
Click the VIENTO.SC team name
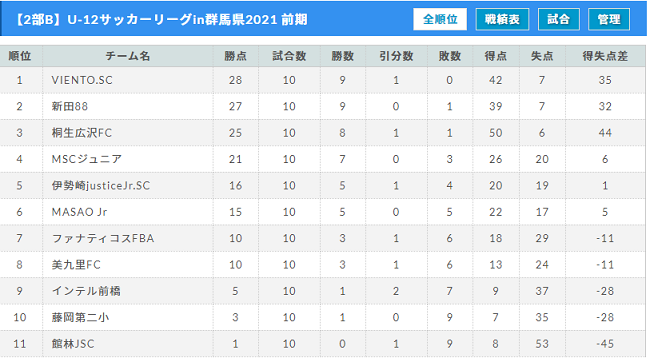(82, 80)
